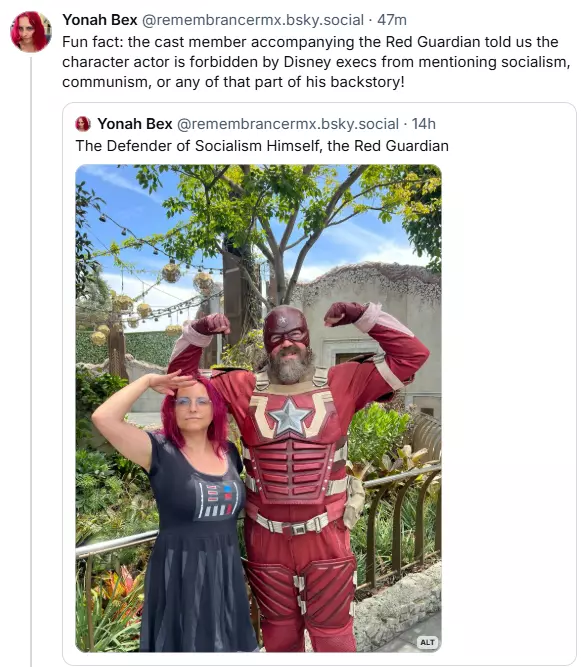Open the Red Guardian photo

(259, 408)
